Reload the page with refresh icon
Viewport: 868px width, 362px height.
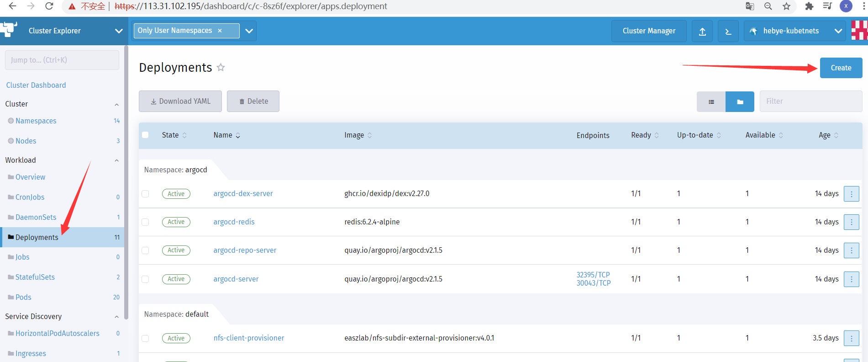tap(49, 6)
